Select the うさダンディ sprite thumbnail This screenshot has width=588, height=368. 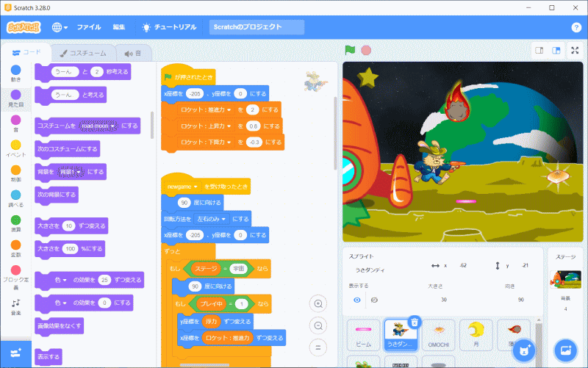click(x=401, y=335)
